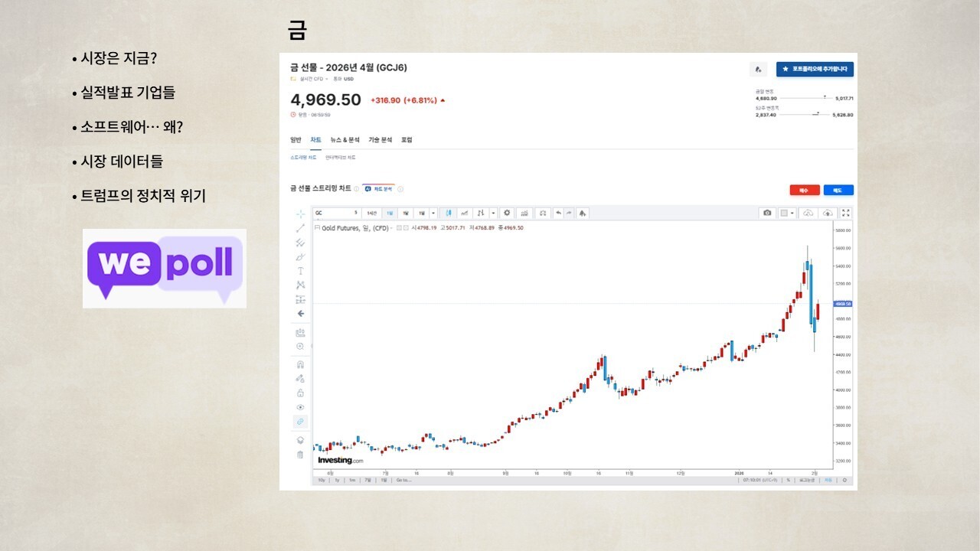Click the red 매수 buy button
The width and height of the screenshot is (980, 551).
tap(805, 190)
